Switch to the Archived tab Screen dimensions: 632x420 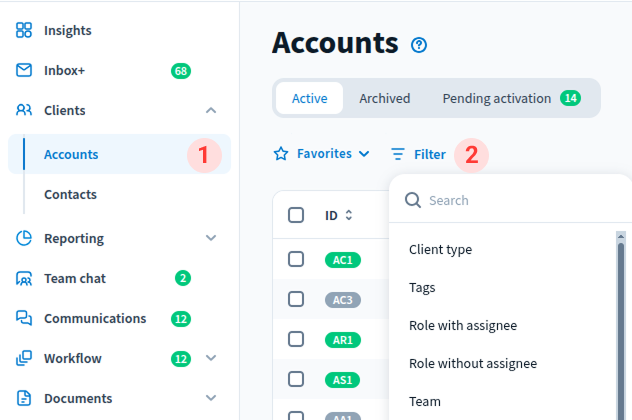385,98
